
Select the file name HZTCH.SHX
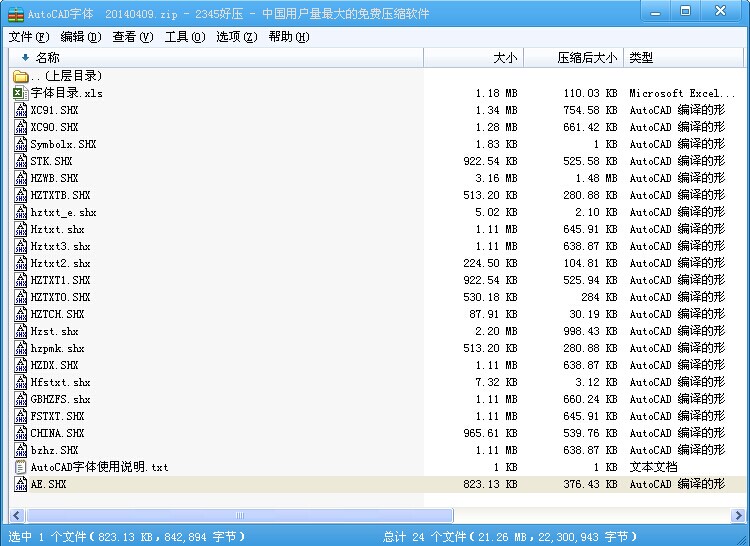(x=57, y=315)
